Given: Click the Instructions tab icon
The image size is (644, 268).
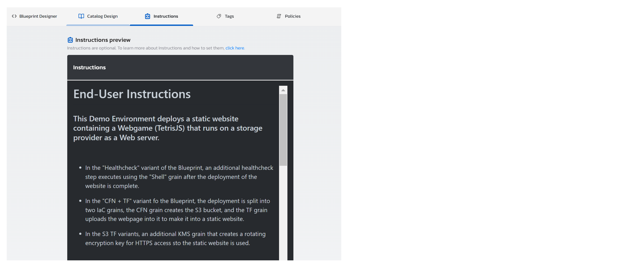Looking at the screenshot, I should coord(148,16).
